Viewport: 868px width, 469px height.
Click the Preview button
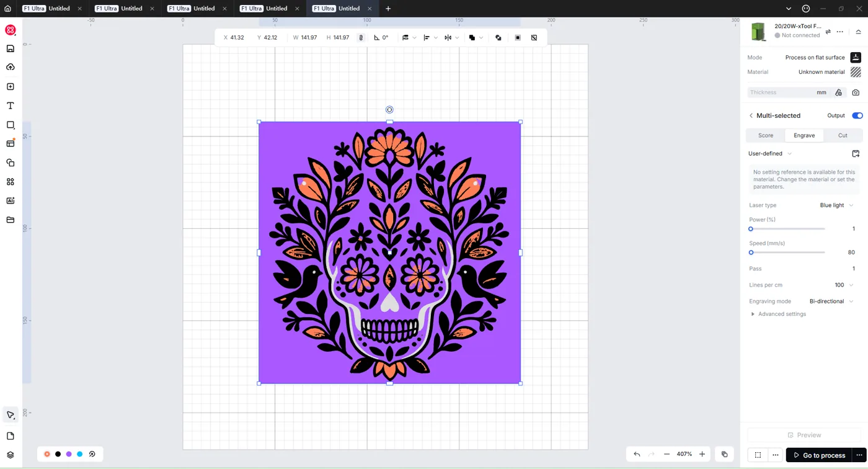(x=804, y=435)
